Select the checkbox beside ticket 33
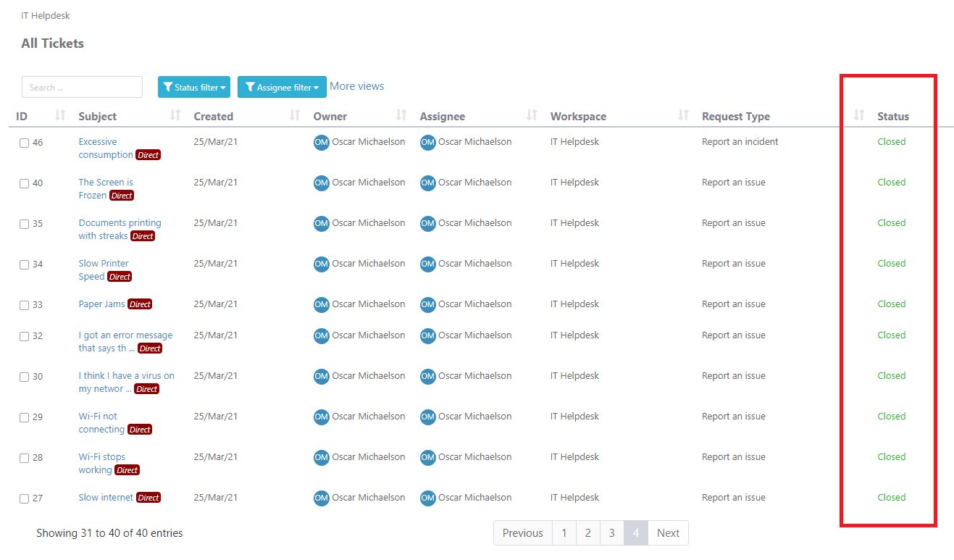The width and height of the screenshot is (954, 560). 24,305
